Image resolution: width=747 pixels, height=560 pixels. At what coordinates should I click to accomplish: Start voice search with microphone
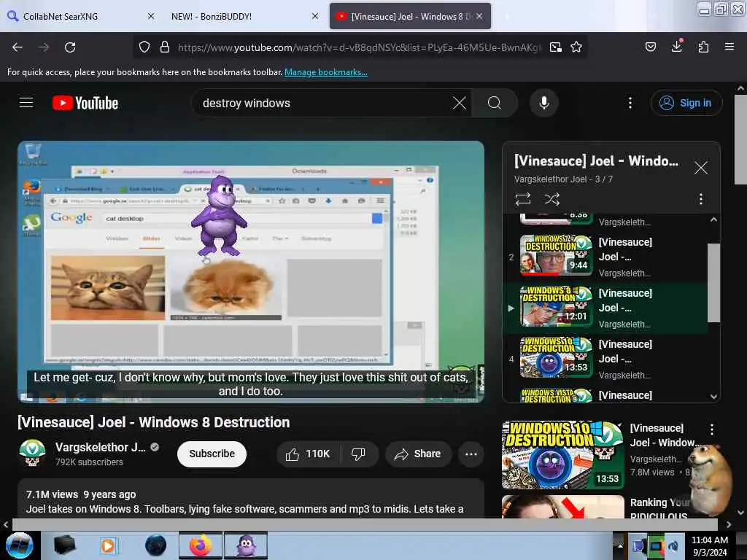tap(544, 103)
